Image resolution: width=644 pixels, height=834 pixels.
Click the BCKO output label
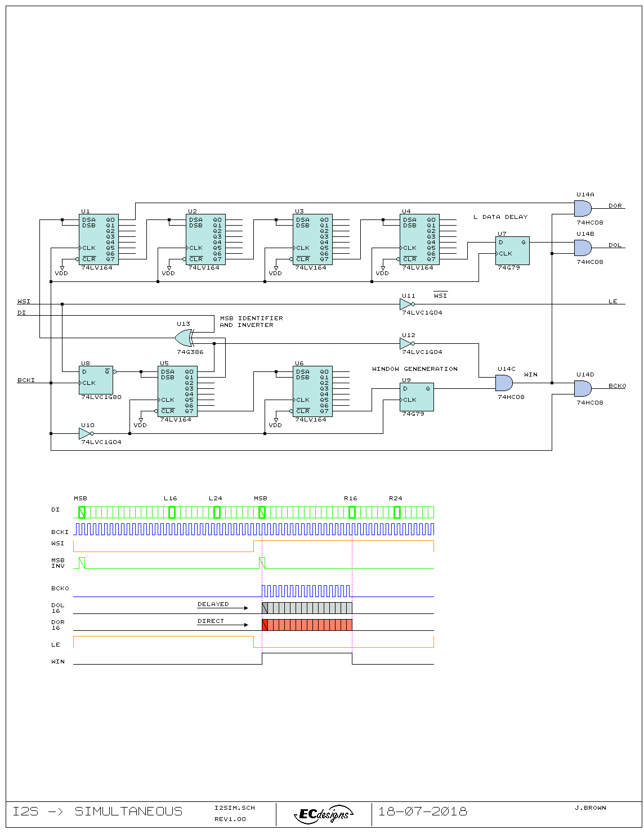click(617, 385)
